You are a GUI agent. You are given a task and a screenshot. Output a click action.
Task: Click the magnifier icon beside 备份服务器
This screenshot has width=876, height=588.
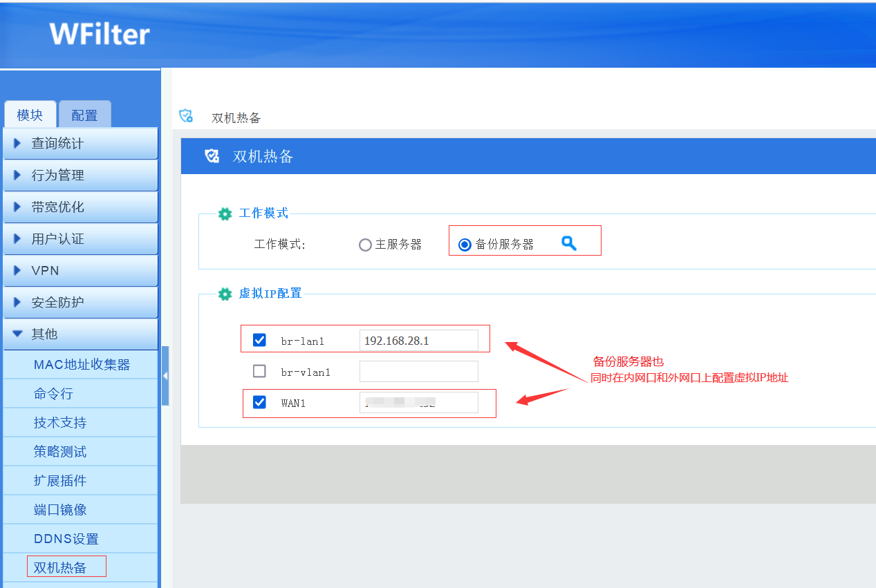point(568,243)
